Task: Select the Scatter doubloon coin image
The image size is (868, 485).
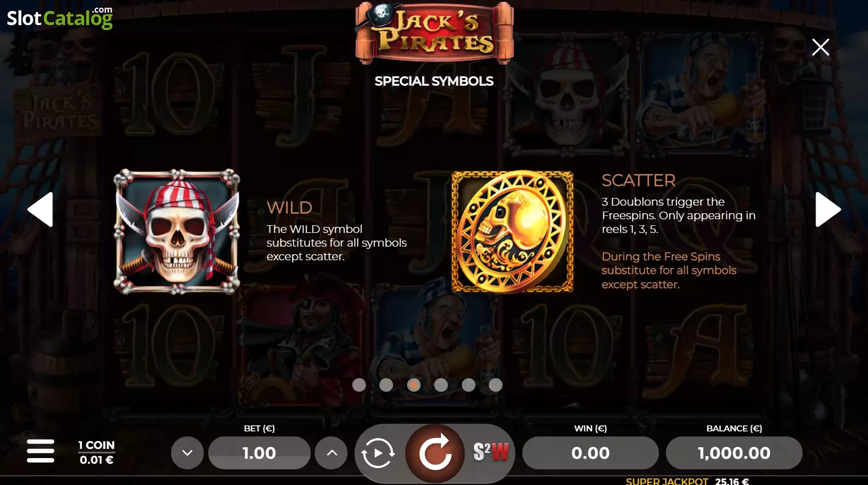Action: click(x=512, y=232)
